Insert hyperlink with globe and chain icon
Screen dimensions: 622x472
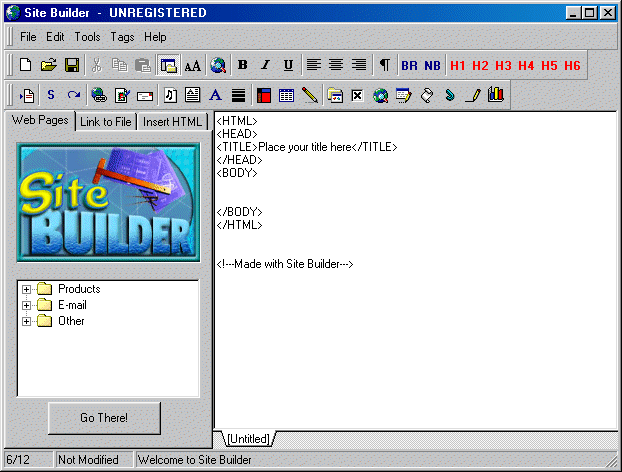click(99, 96)
